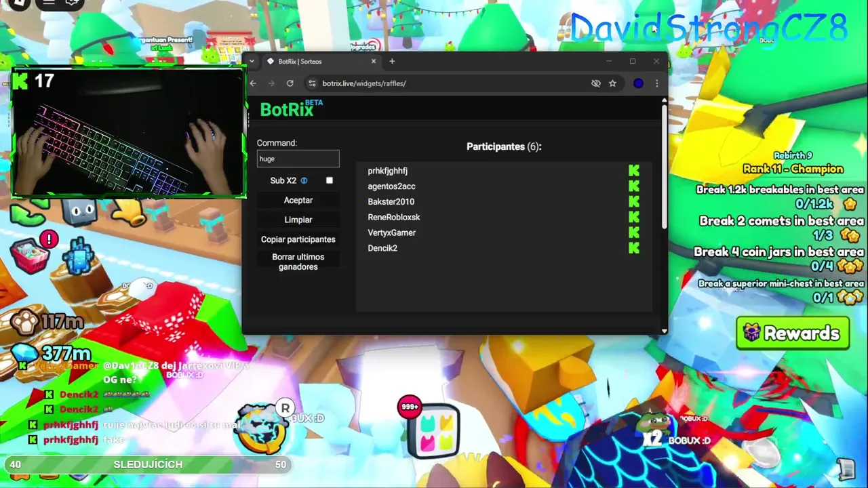Image resolution: width=868 pixels, height=488 pixels.
Task: Click Kick icon next to Dencik2
Action: 634,248
